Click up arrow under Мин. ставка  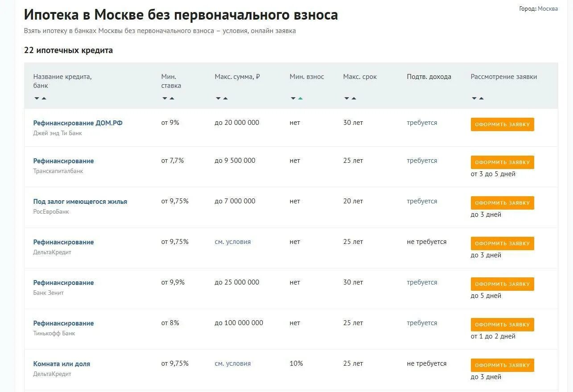coord(172,98)
